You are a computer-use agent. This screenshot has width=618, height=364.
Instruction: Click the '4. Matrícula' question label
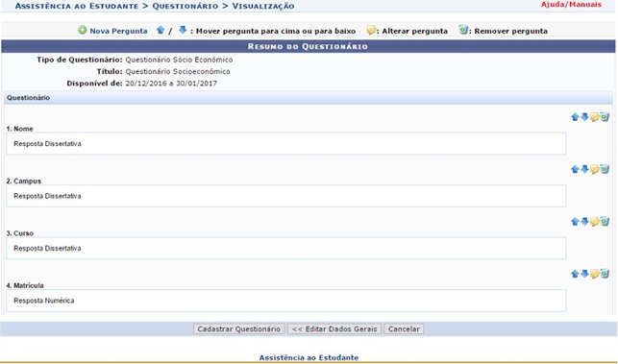click(25, 285)
